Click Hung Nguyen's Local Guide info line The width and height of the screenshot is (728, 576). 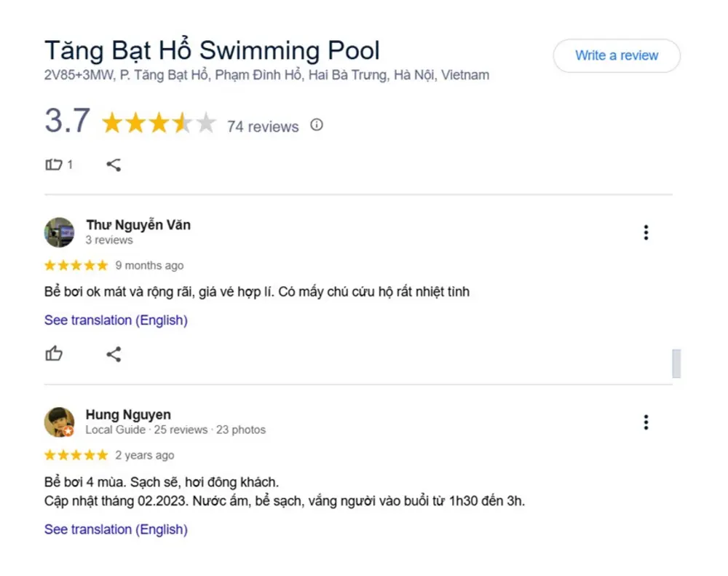pyautogui.click(x=175, y=430)
